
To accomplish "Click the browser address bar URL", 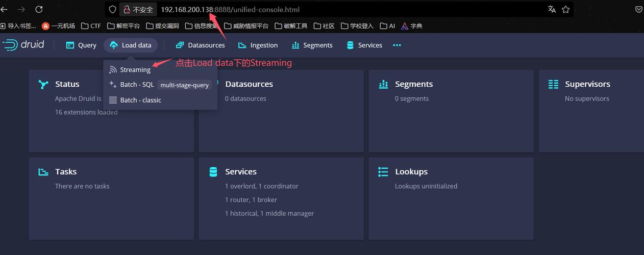I will 230,9.
